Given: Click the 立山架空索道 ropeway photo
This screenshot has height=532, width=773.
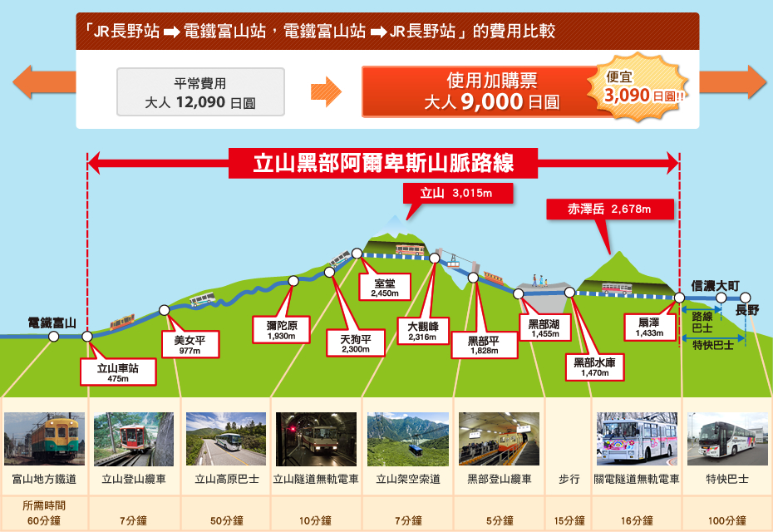Looking at the screenshot, I should 408,439.
